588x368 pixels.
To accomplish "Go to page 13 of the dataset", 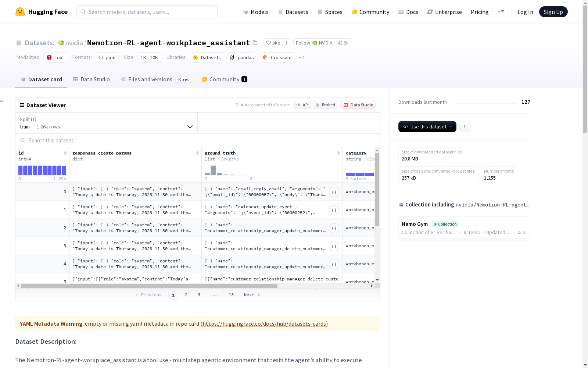I will [x=231, y=295].
